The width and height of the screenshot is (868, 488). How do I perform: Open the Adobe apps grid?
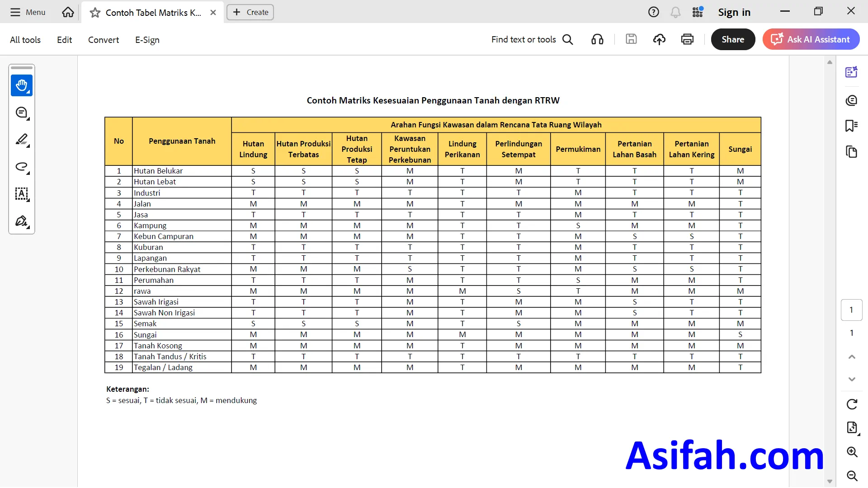698,12
